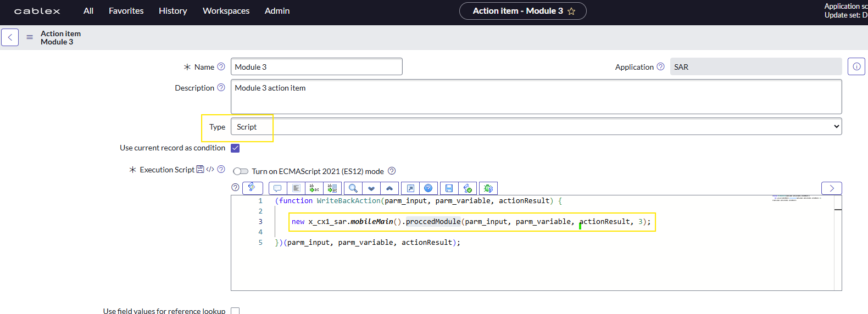This screenshot has width=868, height=314.
Task: Click the editor help question mark icon
Action: [429, 188]
